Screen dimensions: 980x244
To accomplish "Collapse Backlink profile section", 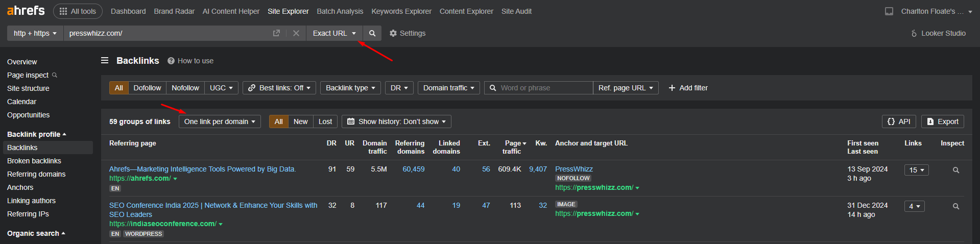I will [37, 134].
